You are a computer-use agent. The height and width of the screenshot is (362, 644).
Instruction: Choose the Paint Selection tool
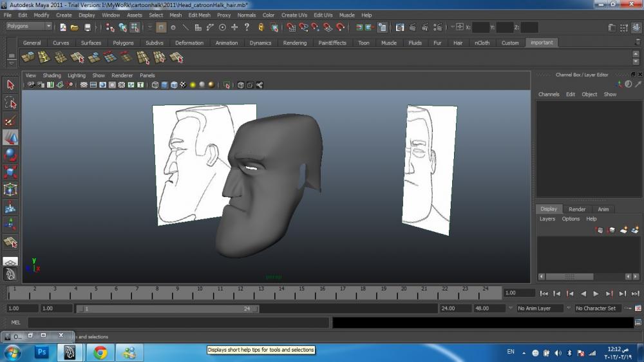10,120
